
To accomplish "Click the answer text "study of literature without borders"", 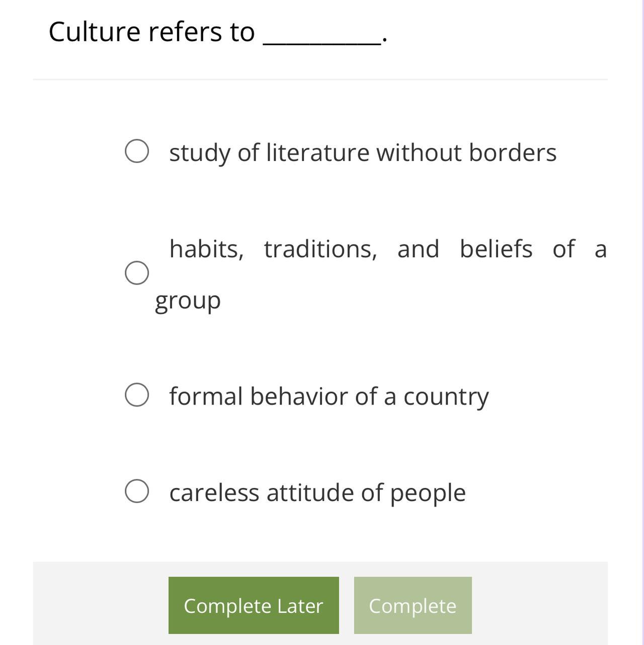I will pos(362,152).
